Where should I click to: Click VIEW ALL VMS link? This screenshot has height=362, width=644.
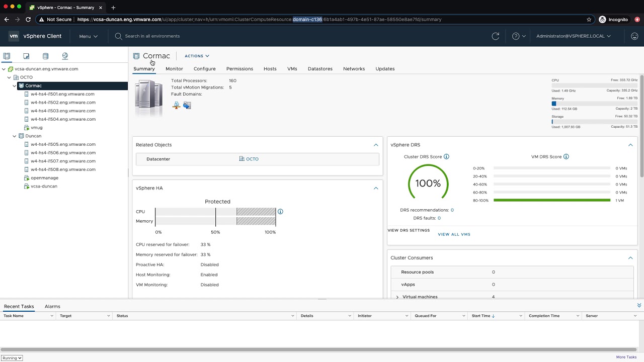pos(454,234)
